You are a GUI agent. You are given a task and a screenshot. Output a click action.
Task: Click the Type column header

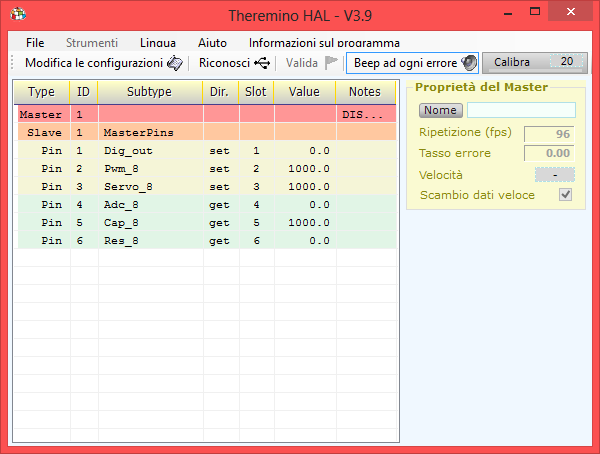click(x=41, y=92)
